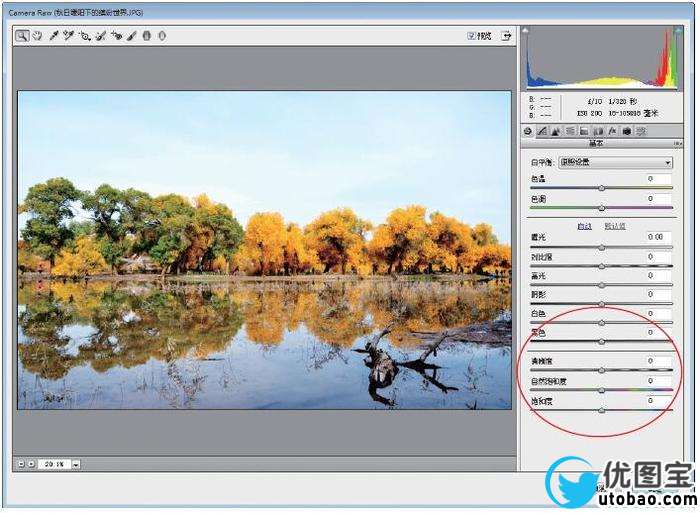700x513 pixels.
Task: Click the 色温 value field
Action: pyautogui.click(x=657, y=179)
